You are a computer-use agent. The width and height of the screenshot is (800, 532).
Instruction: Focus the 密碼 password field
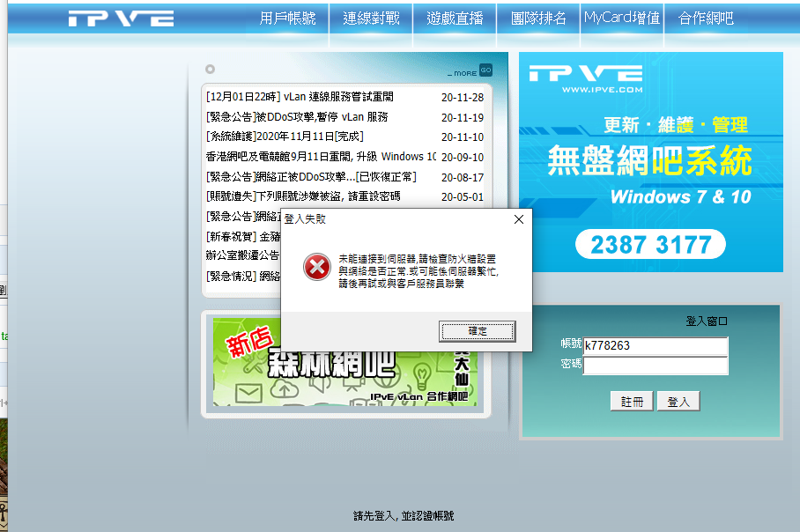tap(656, 366)
